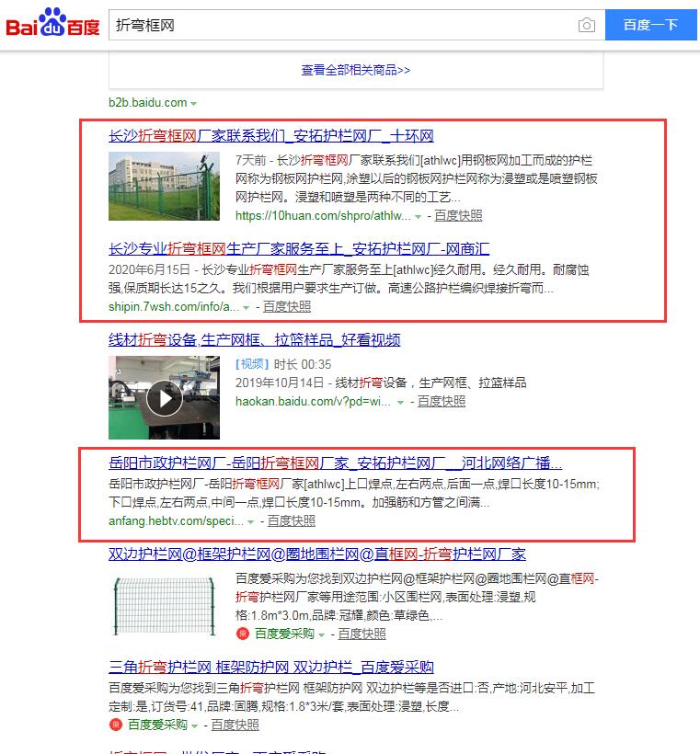Open result 长沙折弯框网厂家联系我们 title
The image size is (700, 754).
pos(270,135)
